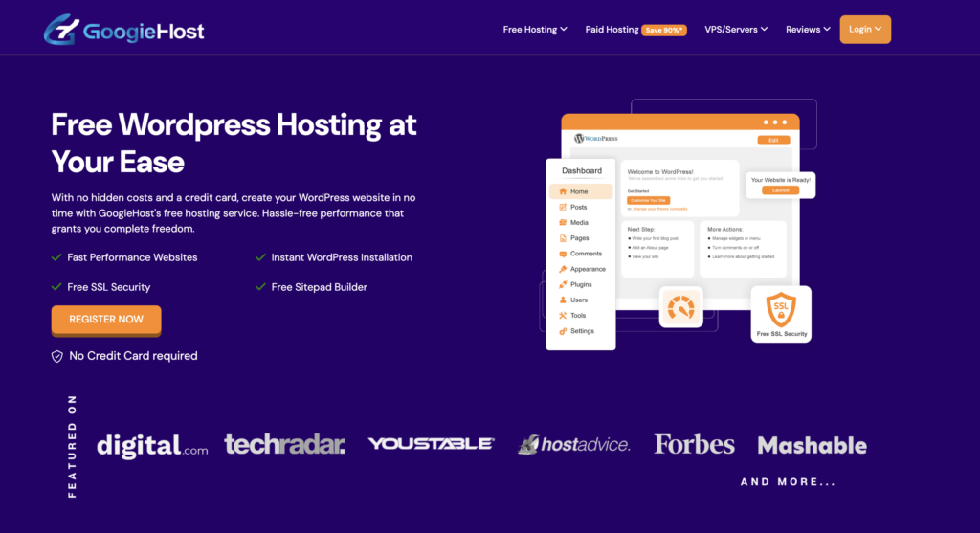Screen dimensions: 980x533
Task: Click the techradar logo
Action: click(284, 444)
